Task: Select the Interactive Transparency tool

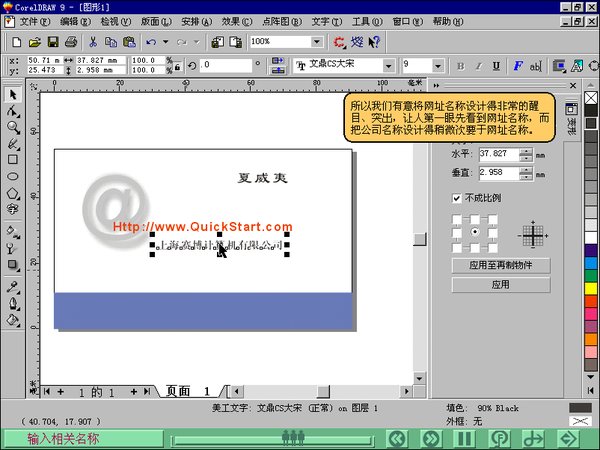Action: click(13, 248)
